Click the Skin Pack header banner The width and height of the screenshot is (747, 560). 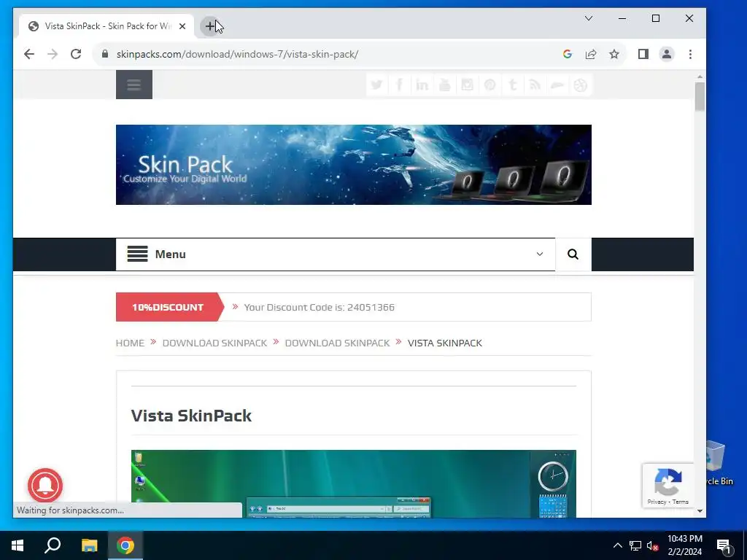(354, 165)
